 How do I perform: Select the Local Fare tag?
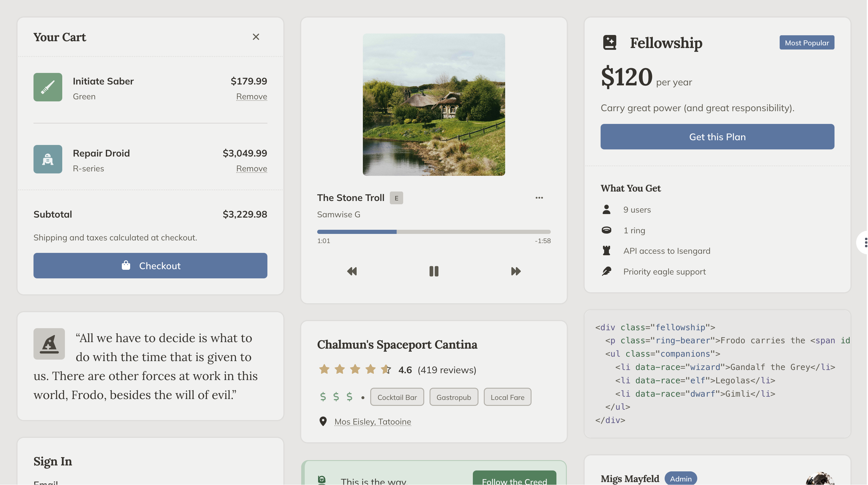(x=508, y=397)
